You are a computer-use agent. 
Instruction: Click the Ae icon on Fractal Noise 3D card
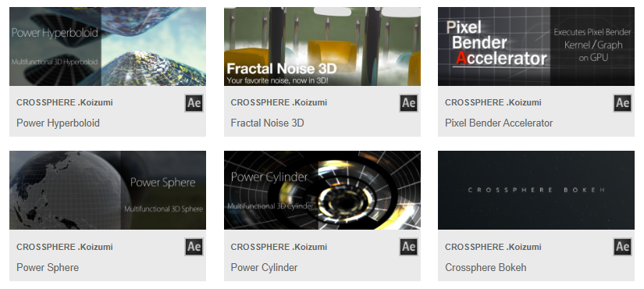pyautogui.click(x=409, y=103)
